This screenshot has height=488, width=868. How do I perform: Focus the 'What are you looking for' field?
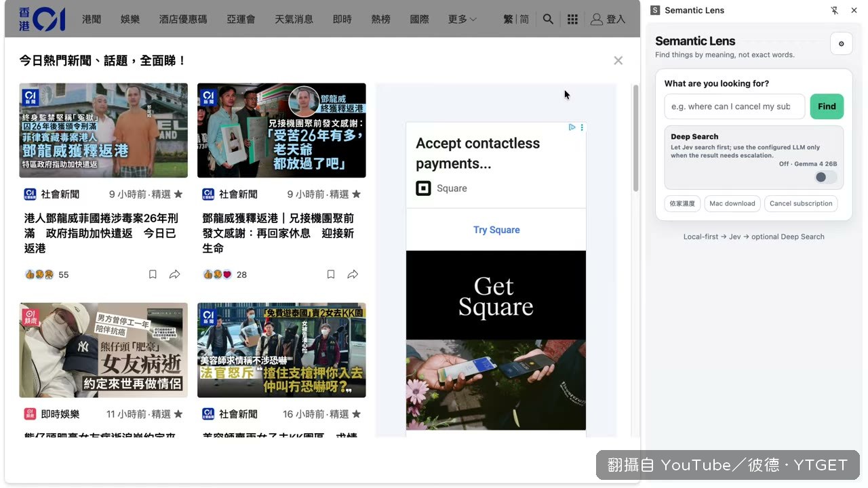734,106
